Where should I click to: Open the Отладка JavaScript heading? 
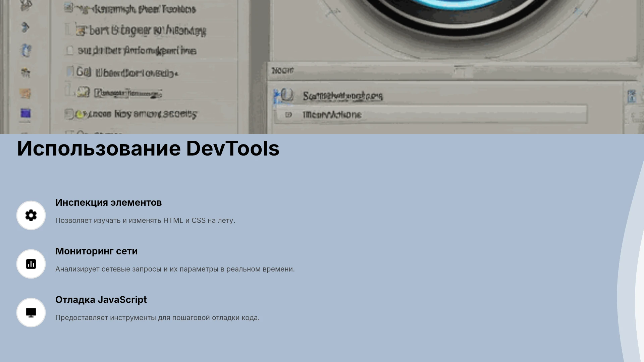pos(101,300)
